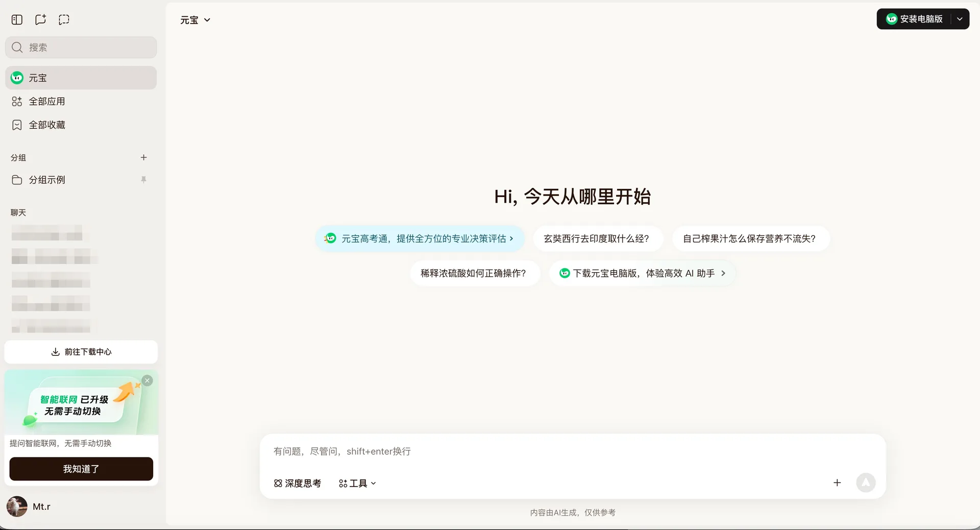Start a new chat with the plus bubble icon
This screenshot has width=980, height=530.
(x=40, y=20)
